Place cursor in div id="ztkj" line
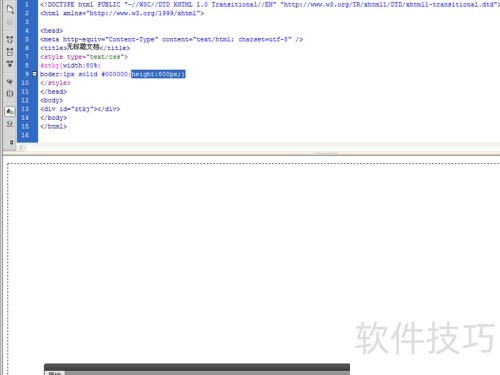 pos(80,109)
